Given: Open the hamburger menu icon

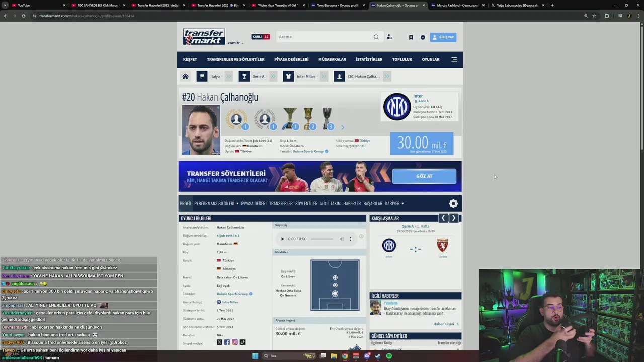Looking at the screenshot, I should tap(454, 60).
